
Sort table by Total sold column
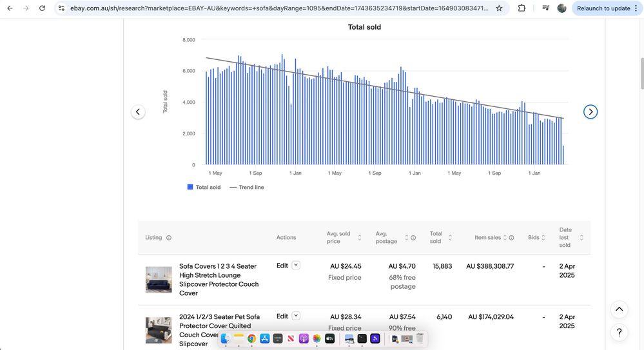(441, 237)
